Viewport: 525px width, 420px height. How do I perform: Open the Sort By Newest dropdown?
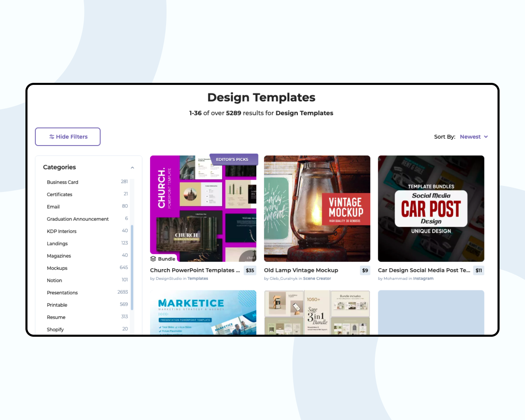[474, 137]
